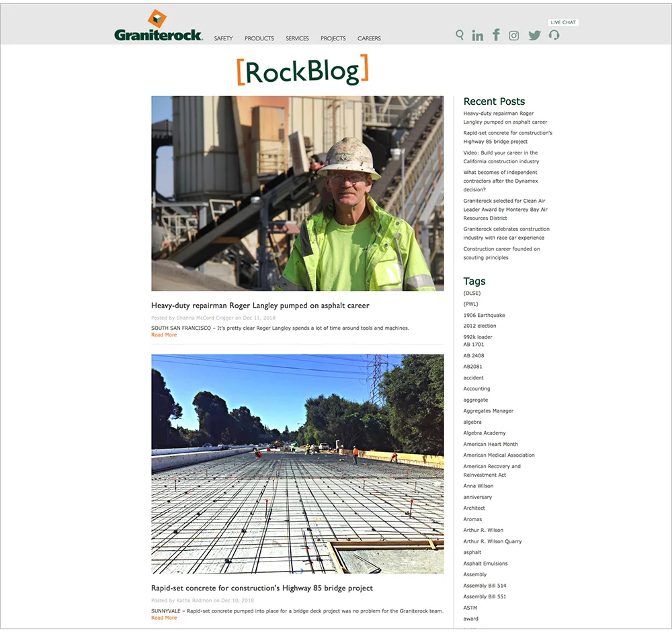This screenshot has height=632, width=672.
Task: Open recent post about Roger Langley
Action: 505,118
